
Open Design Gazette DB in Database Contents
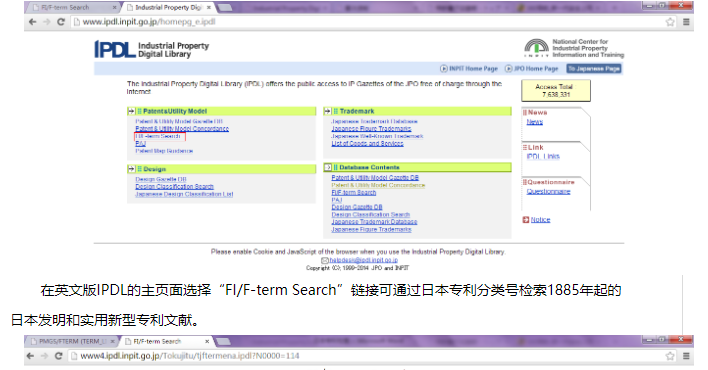tap(357, 207)
